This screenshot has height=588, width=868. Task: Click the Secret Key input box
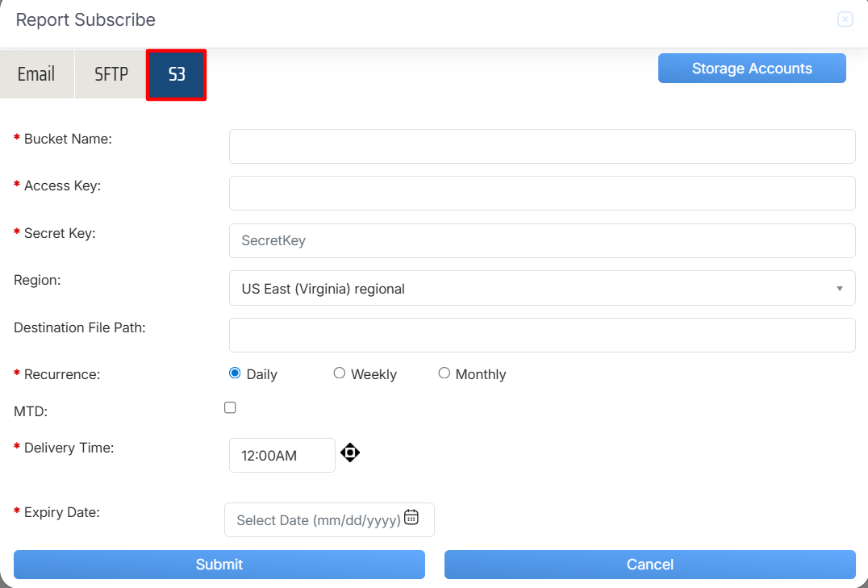(542, 240)
